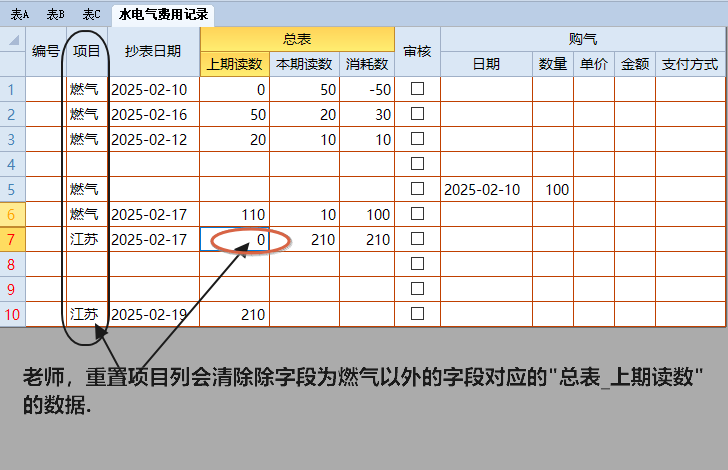This screenshot has width=728, height=470.
Task: Click the 抄表日期 column header
Action: point(153,52)
